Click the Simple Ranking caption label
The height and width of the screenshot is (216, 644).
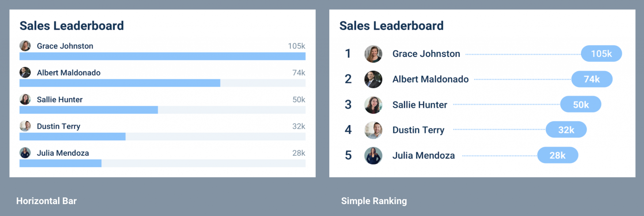click(x=374, y=201)
